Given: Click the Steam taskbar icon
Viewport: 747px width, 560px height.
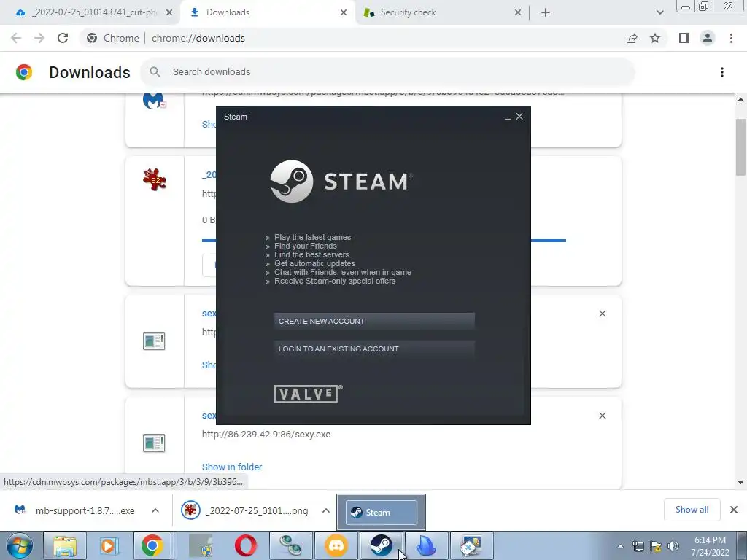Looking at the screenshot, I should [x=381, y=545].
